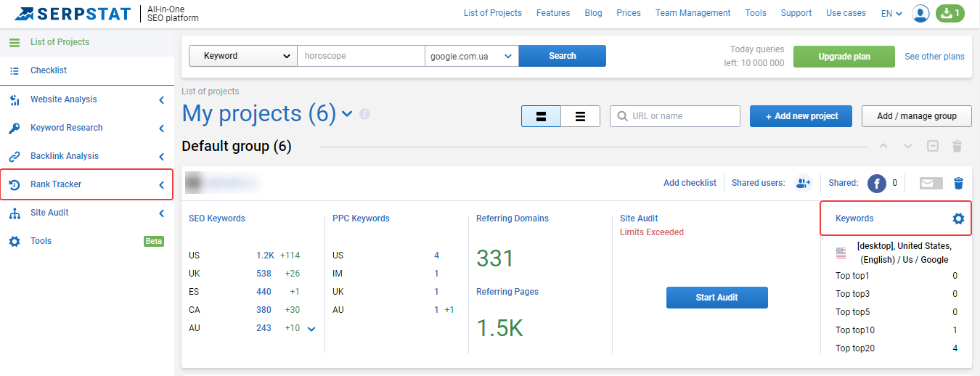This screenshot has width=980, height=376.
Task: Open the google.com.ua database dropdown
Action: click(472, 56)
